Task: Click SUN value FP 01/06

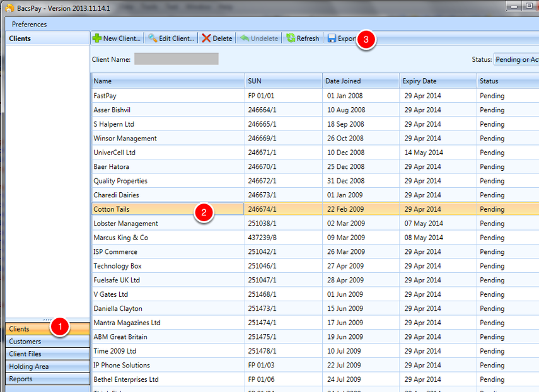Action: 261,379
